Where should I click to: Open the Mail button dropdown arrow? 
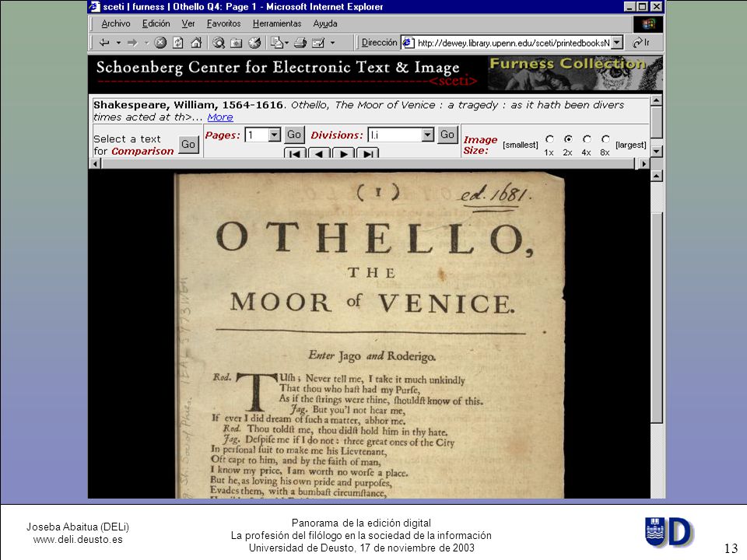click(286, 43)
